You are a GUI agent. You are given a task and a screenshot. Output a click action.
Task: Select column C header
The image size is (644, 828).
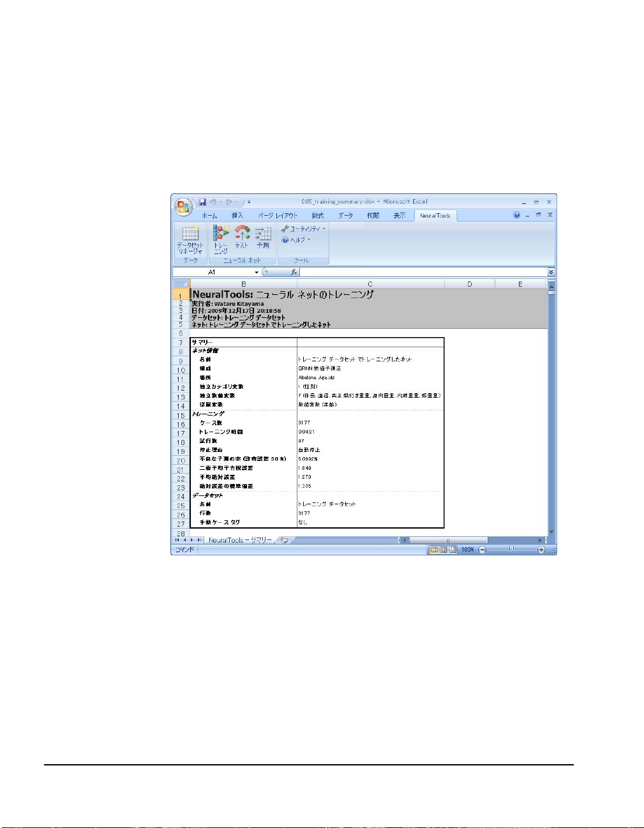tap(370, 283)
